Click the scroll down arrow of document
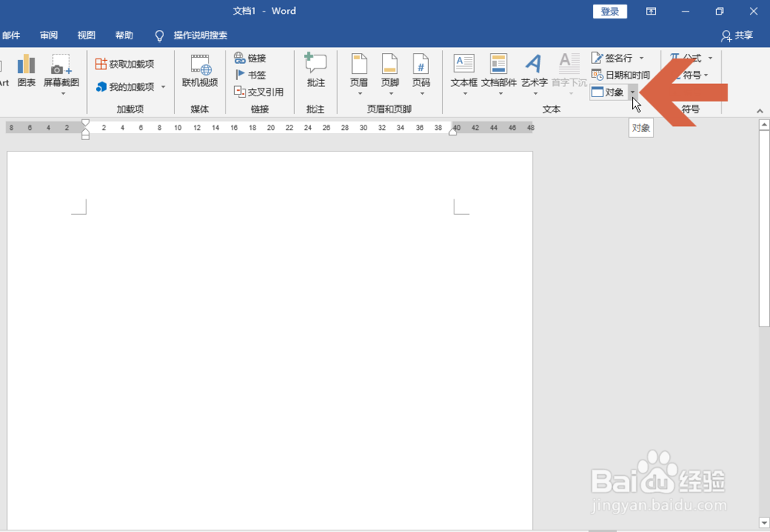The height and width of the screenshot is (532, 770). [x=764, y=524]
